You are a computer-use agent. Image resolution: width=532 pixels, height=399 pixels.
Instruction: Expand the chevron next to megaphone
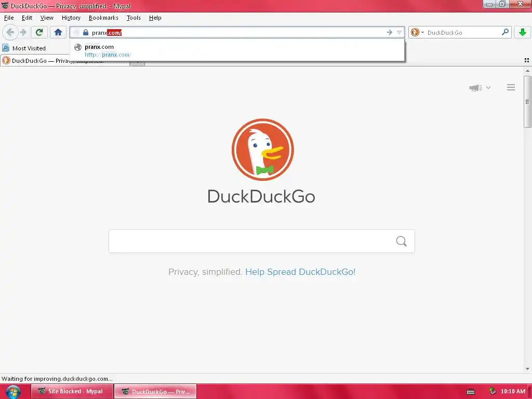(488, 87)
